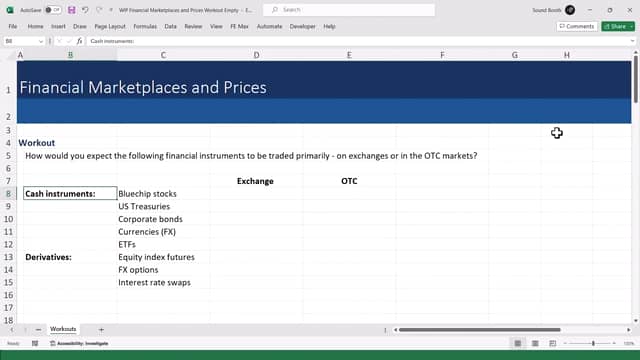The width and height of the screenshot is (640, 360).
Task: Click the formula bar Enter checkmark icon
Action: click(69, 41)
